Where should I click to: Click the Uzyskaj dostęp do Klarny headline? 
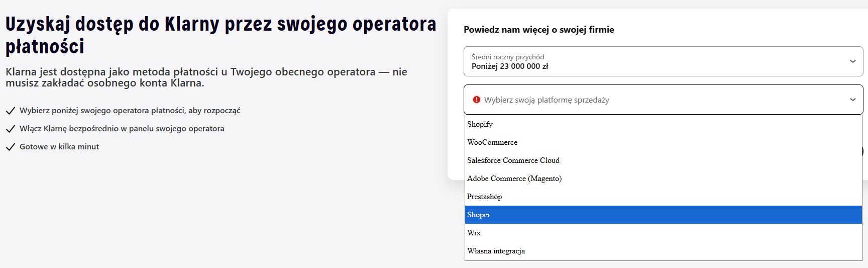pos(221,35)
